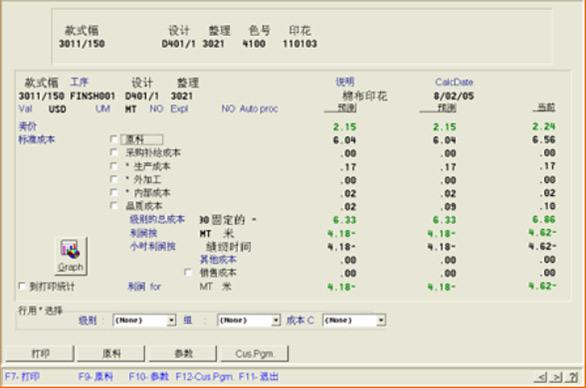Toggle the 销售成本 checkbox
The height and width of the screenshot is (388, 586).
pos(188,272)
